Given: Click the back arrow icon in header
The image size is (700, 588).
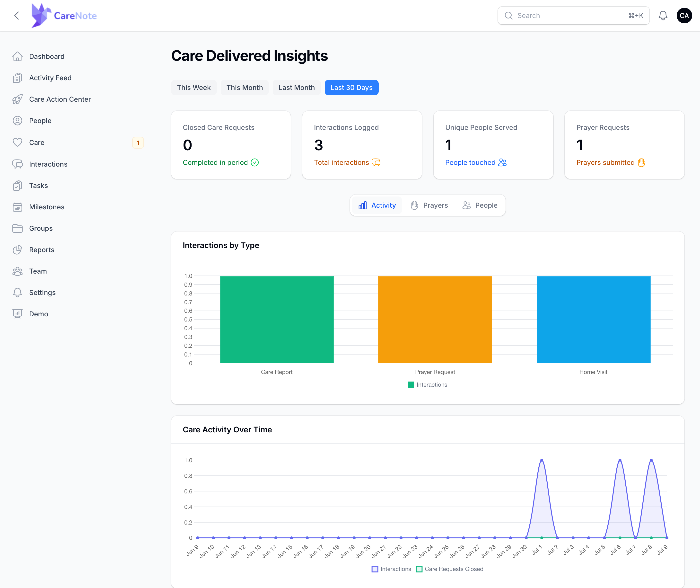Looking at the screenshot, I should pos(17,16).
